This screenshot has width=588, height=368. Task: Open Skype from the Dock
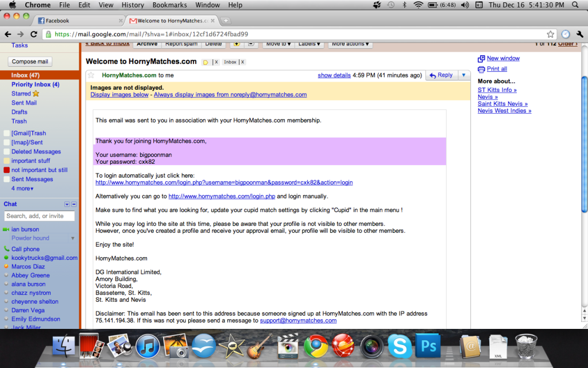click(x=400, y=346)
